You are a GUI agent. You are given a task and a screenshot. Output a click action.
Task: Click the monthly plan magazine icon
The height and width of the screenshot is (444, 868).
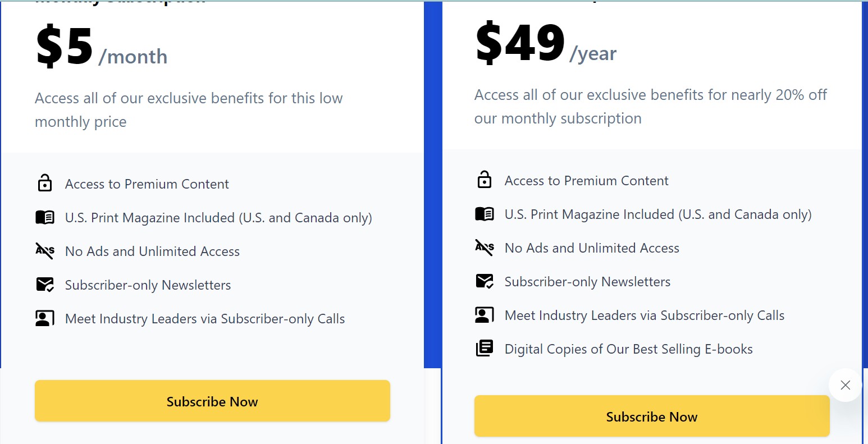pos(45,217)
